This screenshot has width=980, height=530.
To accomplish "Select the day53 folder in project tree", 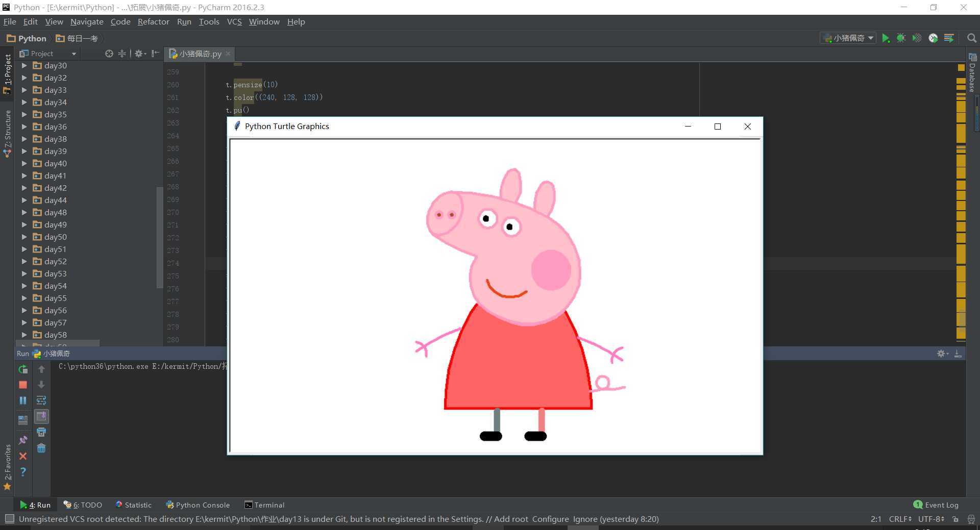I will tap(55, 273).
